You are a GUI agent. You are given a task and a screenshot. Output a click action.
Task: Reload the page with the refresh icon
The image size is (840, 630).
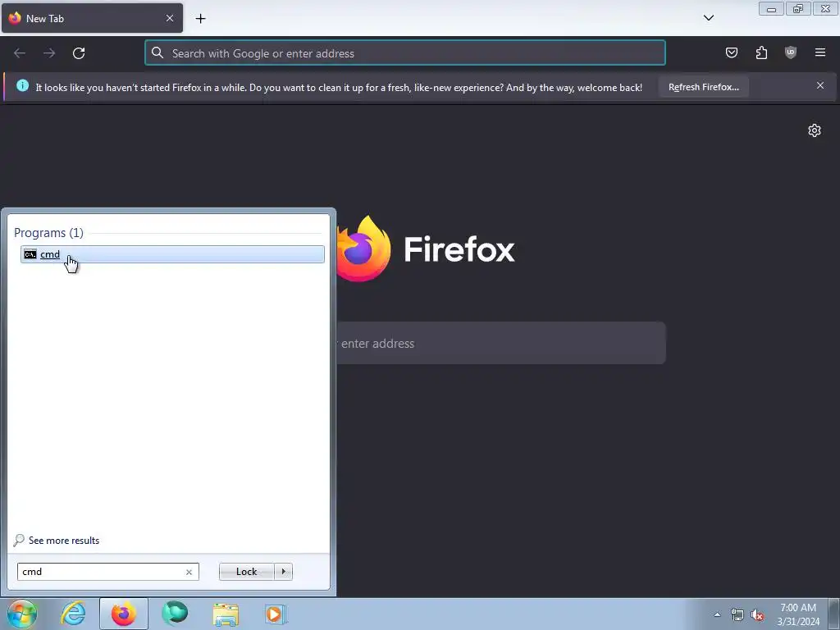coord(79,53)
